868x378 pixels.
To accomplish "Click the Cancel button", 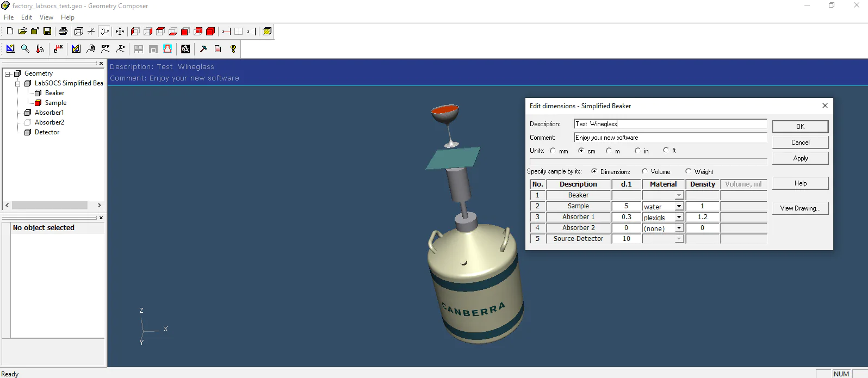I will click(800, 142).
